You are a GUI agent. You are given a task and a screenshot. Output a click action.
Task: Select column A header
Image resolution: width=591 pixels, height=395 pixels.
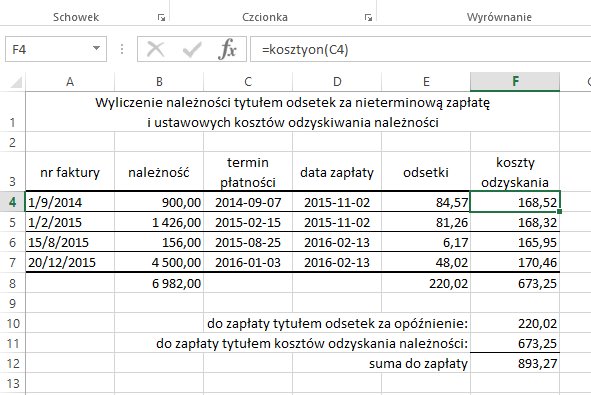pos(70,82)
